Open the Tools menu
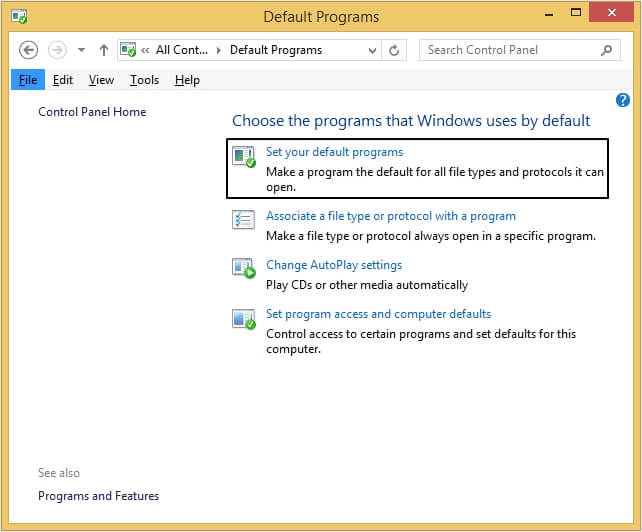The image size is (642, 532). (144, 80)
